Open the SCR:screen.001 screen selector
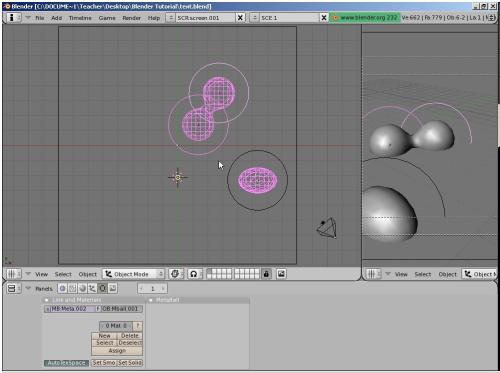The image size is (500, 373). 205,18
